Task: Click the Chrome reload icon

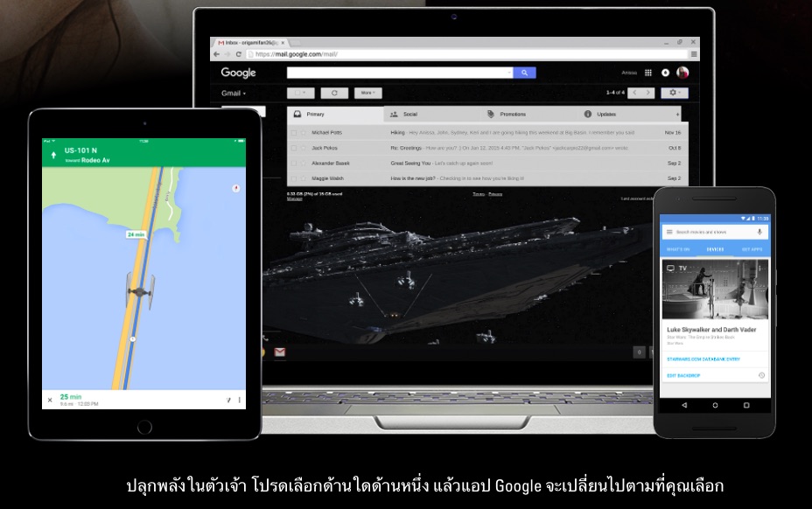Action: tap(238, 54)
